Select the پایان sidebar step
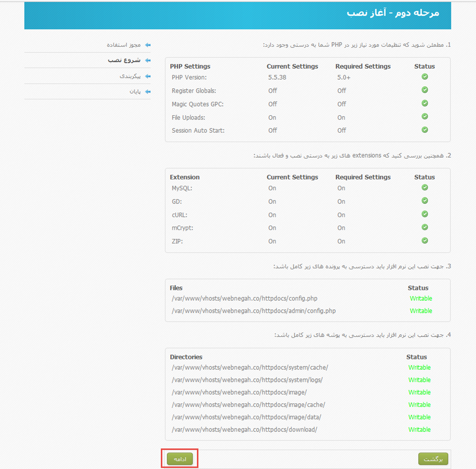Screen dimensions: 476x469 135,92
